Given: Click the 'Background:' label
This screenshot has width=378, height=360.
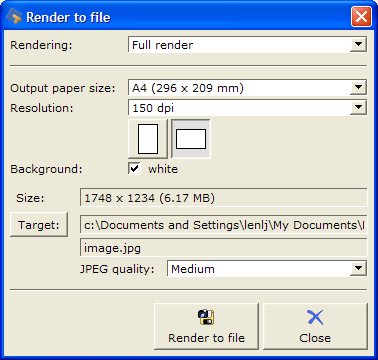Looking at the screenshot, I should tap(46, 169).
